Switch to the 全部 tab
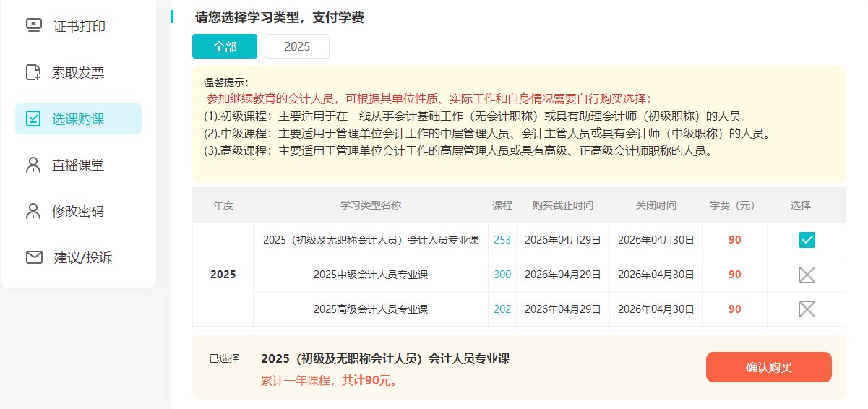This screenshot has width=868, height=409. [225, 46]
